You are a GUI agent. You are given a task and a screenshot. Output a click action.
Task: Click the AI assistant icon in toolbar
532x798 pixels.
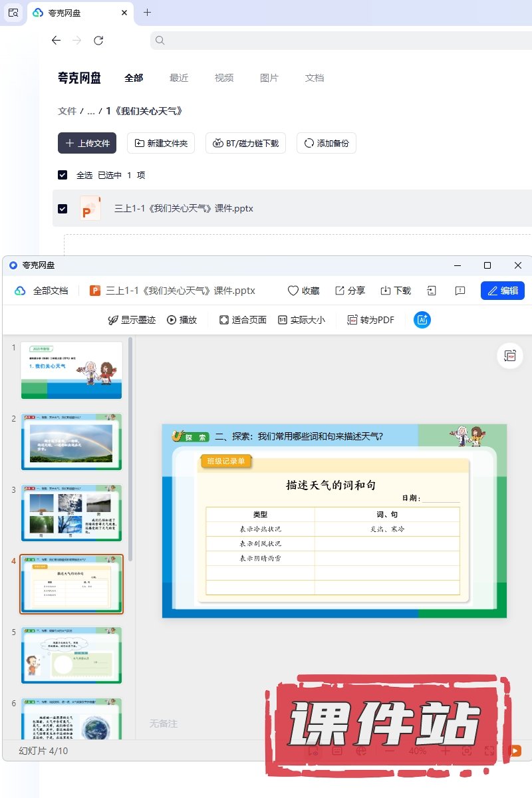(x=422, y=320)
